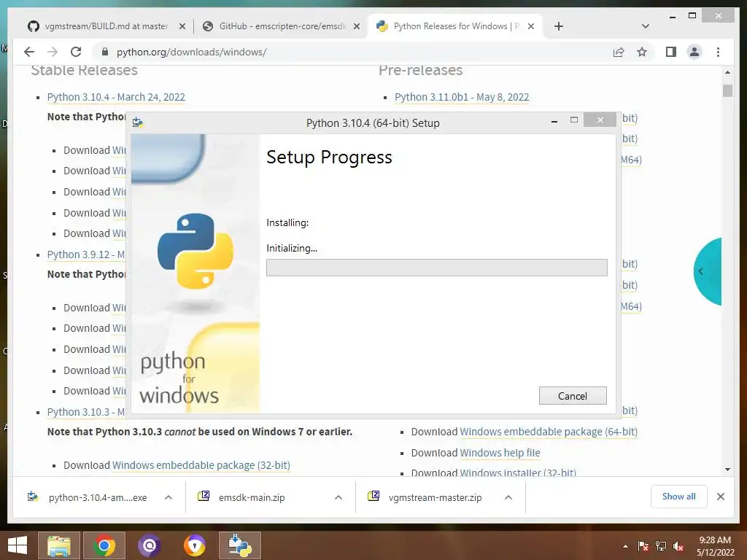Open network status tray icon
Screen dimensions: 747x560
click(x=661, y=546)
